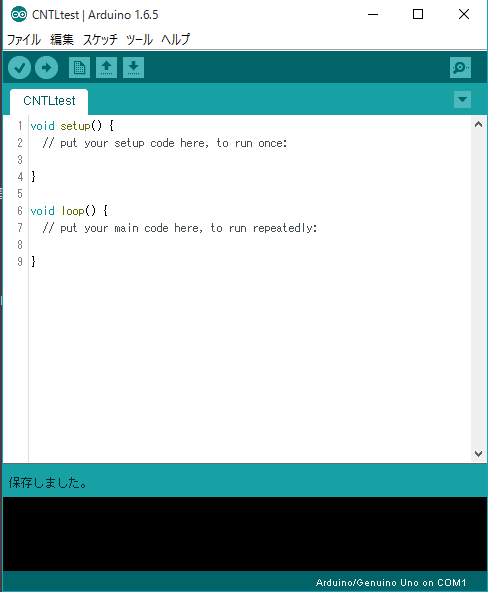
Task: Open the スケッチ menu
Action: tap(100, 39)
